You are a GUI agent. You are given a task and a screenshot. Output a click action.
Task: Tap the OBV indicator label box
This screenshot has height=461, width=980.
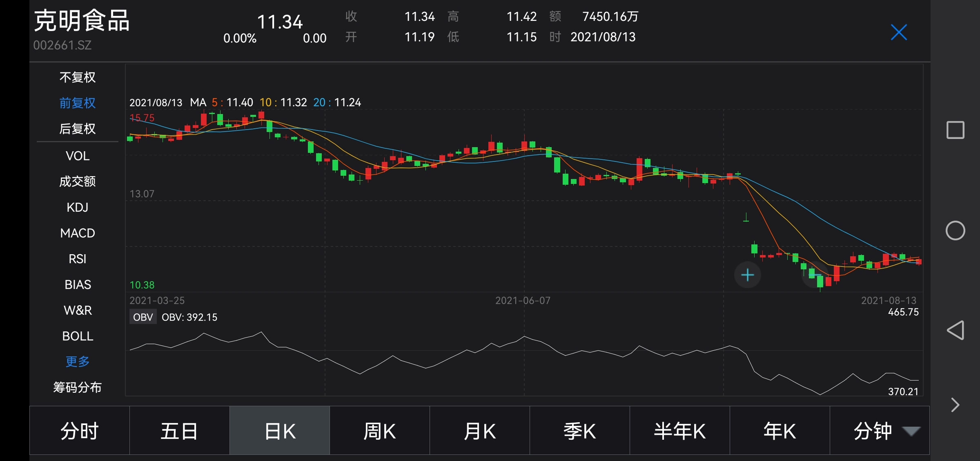tap(143, 317)
